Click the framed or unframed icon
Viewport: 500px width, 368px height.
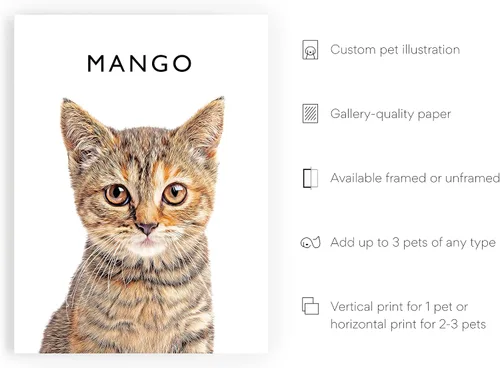pos(310,178)
